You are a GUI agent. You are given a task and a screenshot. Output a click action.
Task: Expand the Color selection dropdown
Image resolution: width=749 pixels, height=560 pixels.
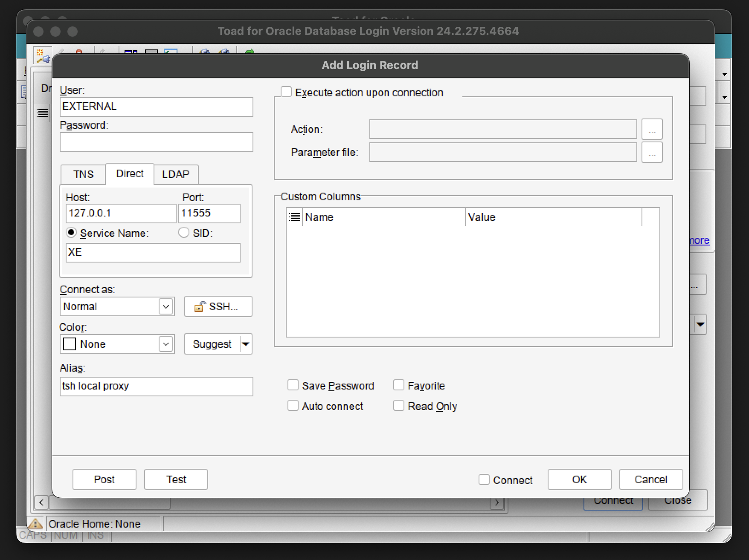click(x=165, y=344)
